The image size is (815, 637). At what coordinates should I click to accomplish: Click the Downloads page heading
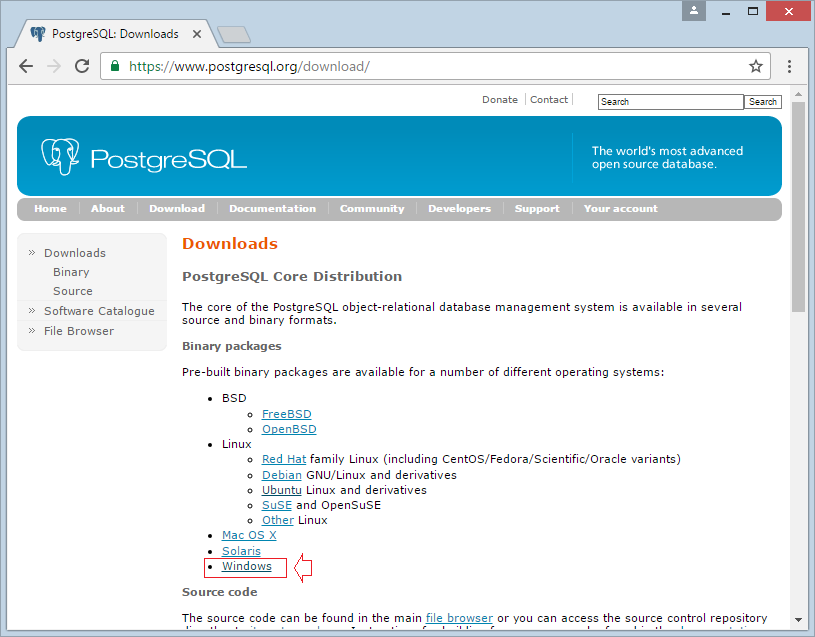click(x=230, y=243)
